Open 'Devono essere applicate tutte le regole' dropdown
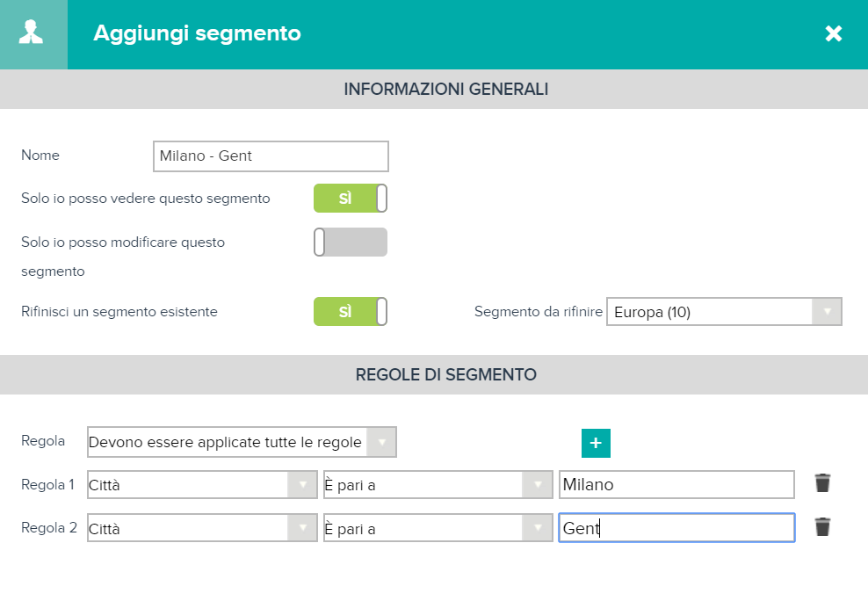 pos(242,442)
